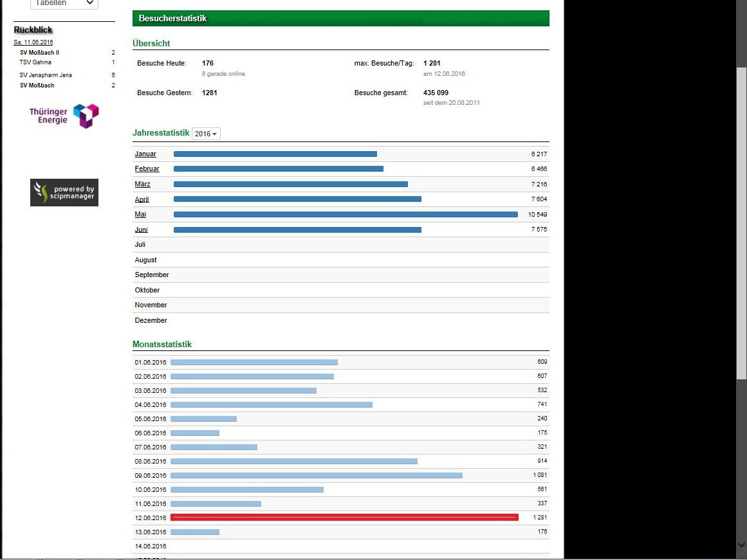Click the Besuche Heute label
747x560 pixels.
161,64
